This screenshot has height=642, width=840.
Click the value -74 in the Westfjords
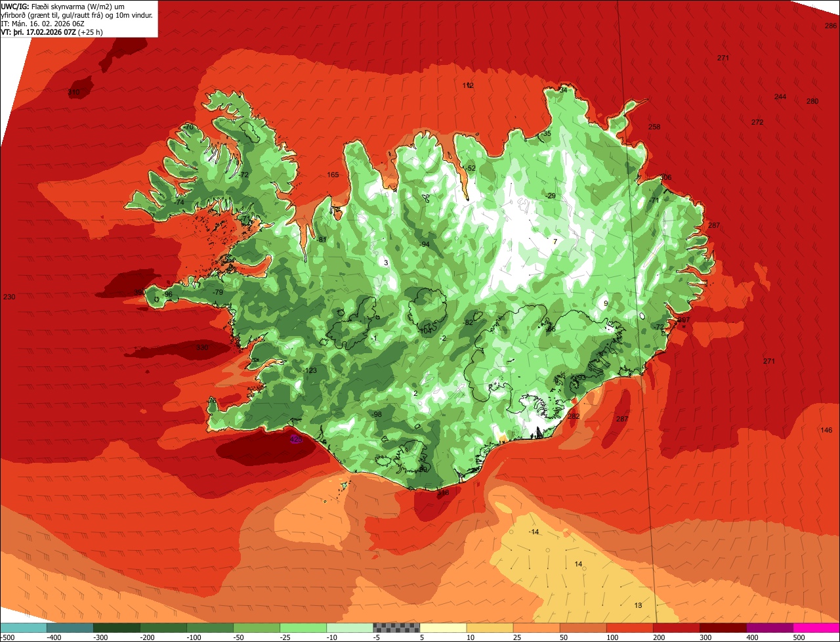coord(178,202)
